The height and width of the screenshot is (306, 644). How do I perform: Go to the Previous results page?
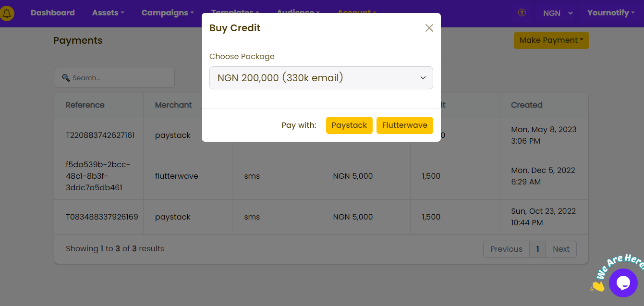tap(506, 249)
